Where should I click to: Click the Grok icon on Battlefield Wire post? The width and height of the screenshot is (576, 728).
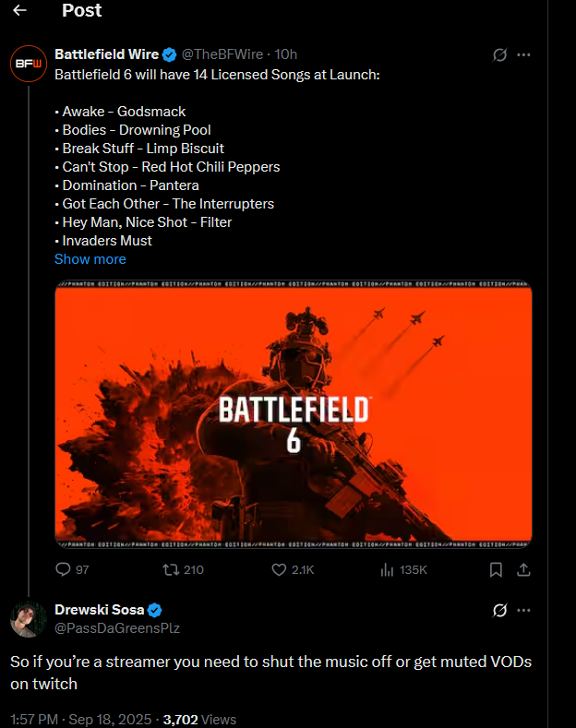click(x=499, y=55)
